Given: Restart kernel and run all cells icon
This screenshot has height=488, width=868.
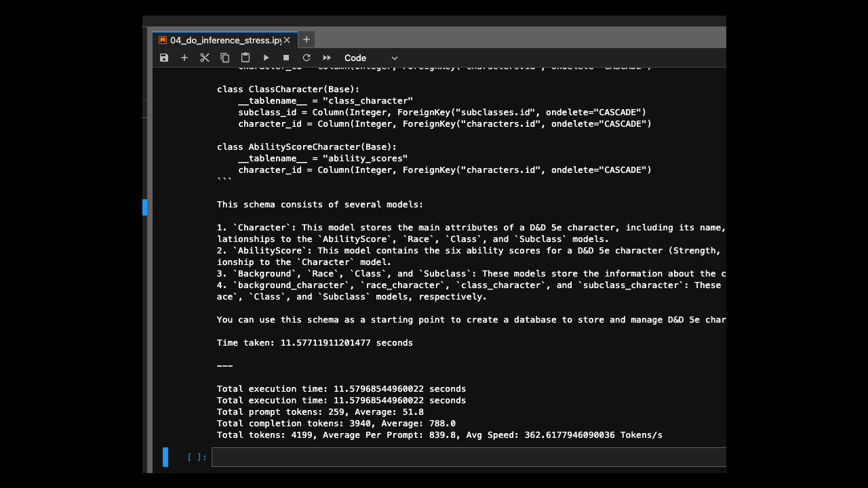Looking at the screenshot, I should (x=327, y=58).
